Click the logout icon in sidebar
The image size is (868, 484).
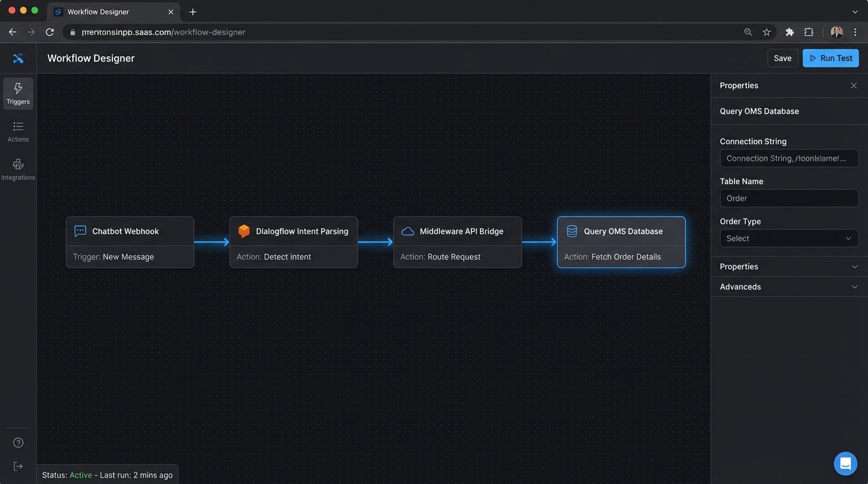18,466
